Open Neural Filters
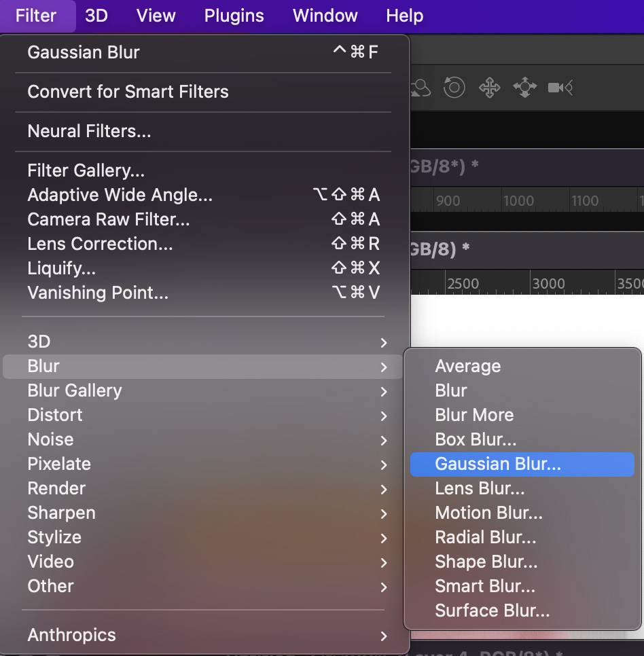 point(203,131)
